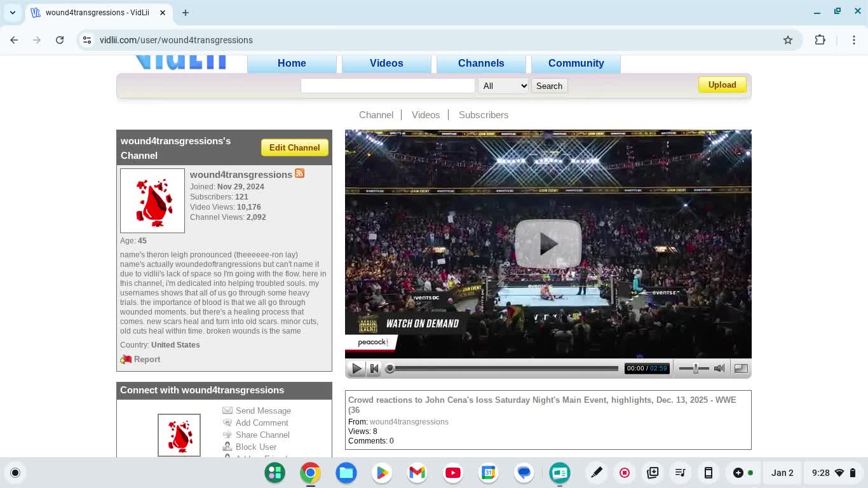Screen dimensions: 868x488
Task: Mute the video with the speaker icon
Action: click(x=719, y=369)
